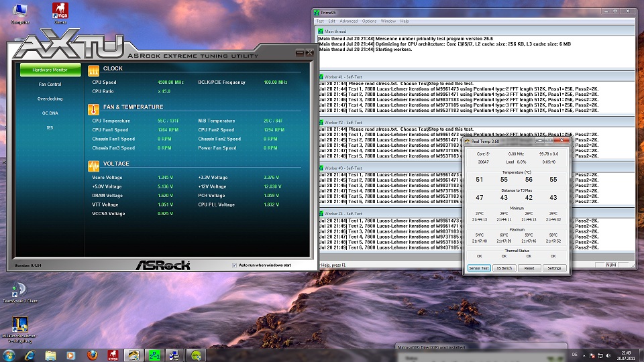Launch Firefox from the taskbar
644x362 pixels.
(93, 355)
